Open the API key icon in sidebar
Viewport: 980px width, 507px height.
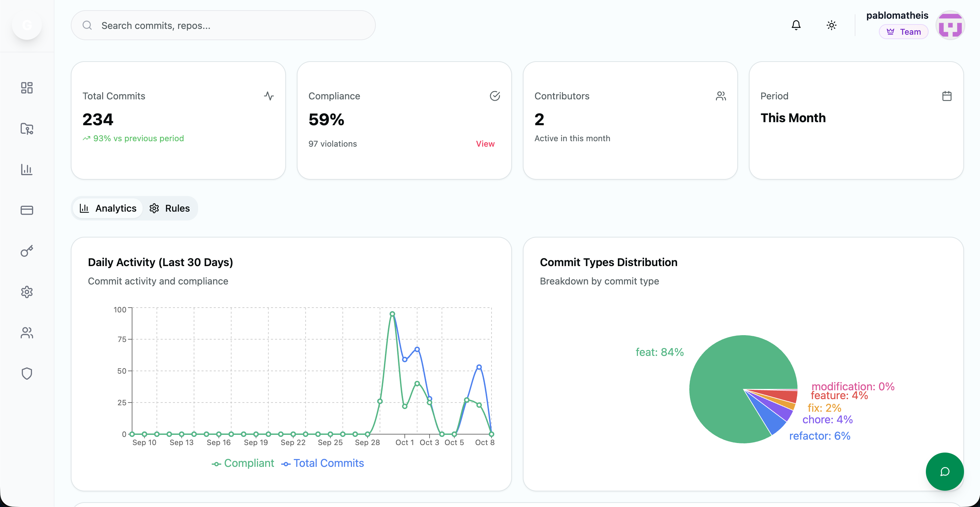click(27, 251)
